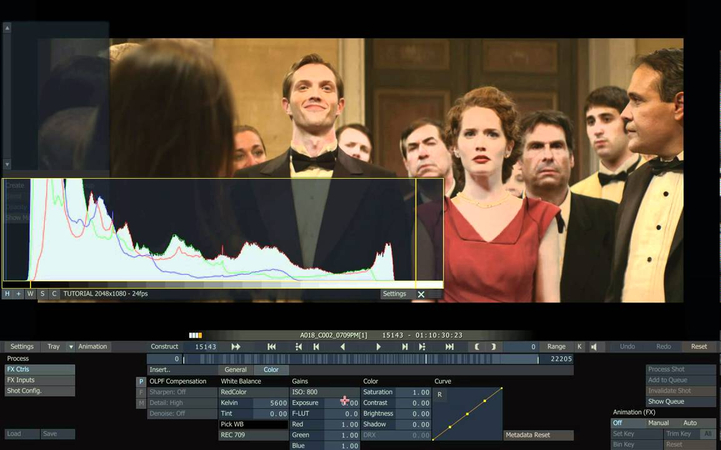Image resolution: width=721 pixels, height=450 pixels.
Task: Open histogram Settings button
Action: click(x=395, y=294)
